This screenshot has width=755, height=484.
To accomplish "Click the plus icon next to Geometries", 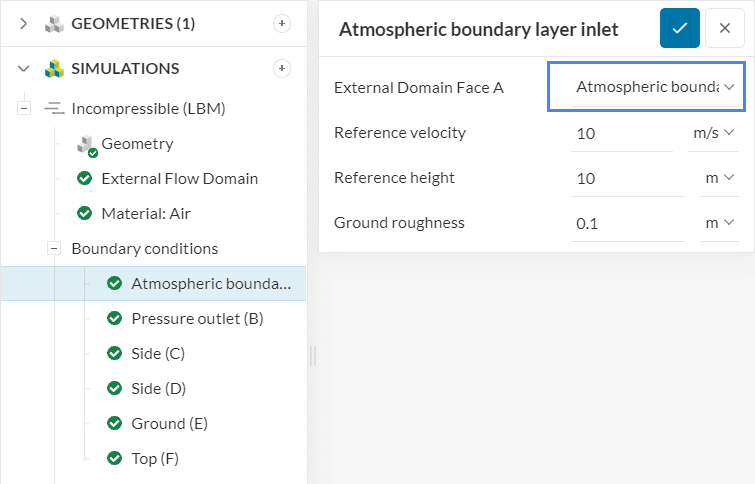I will [x=282, y=23].
